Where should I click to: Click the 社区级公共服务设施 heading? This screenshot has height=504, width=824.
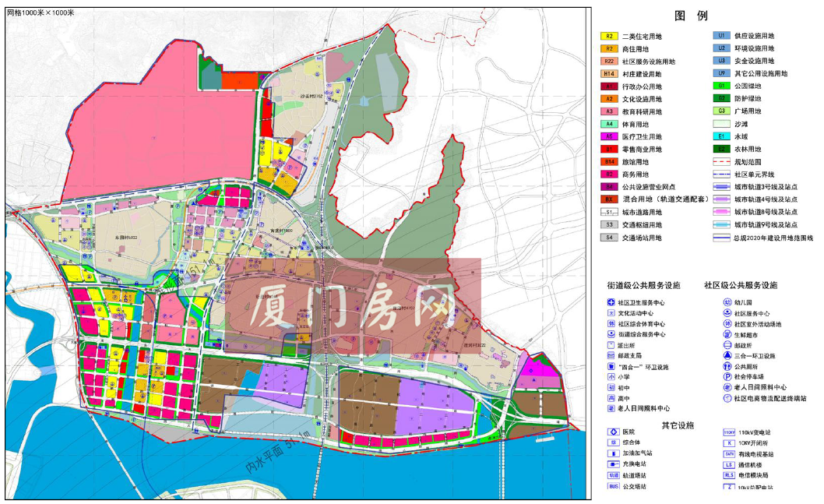(741, 285)
